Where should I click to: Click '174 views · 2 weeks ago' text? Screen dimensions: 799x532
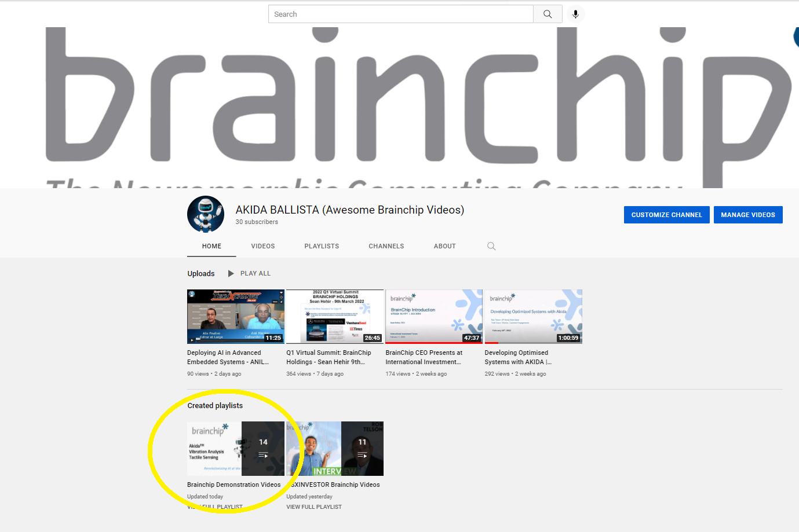[x=417, y=374]
